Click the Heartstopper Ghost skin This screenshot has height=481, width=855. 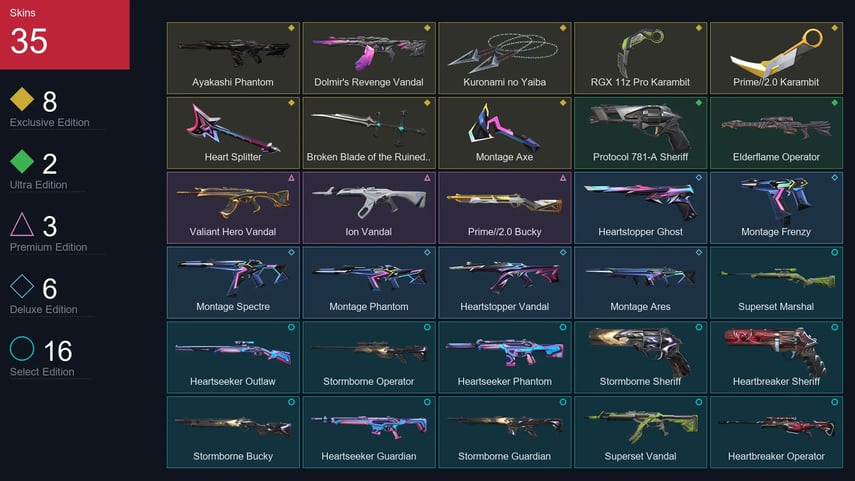(640, 207)
